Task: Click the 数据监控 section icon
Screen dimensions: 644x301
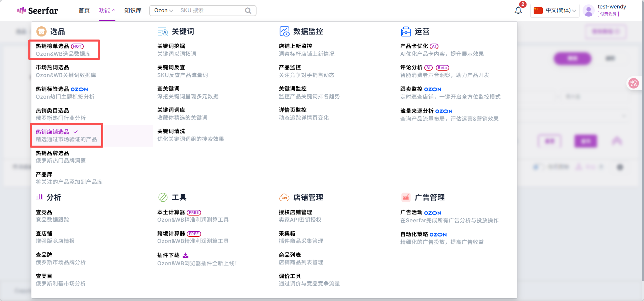Action: pos(284,31)
